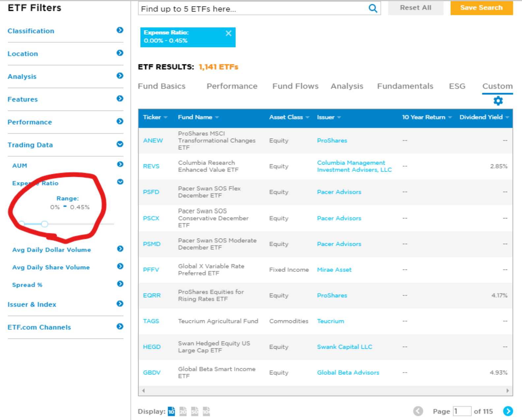The height and width of the screenshot is (420, 522).
Task: Switch to the Performance results tab
Action: click(232, 86)
